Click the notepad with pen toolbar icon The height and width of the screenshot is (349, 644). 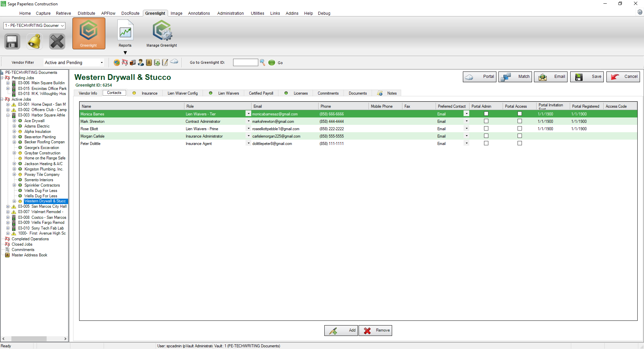point(165,62)
